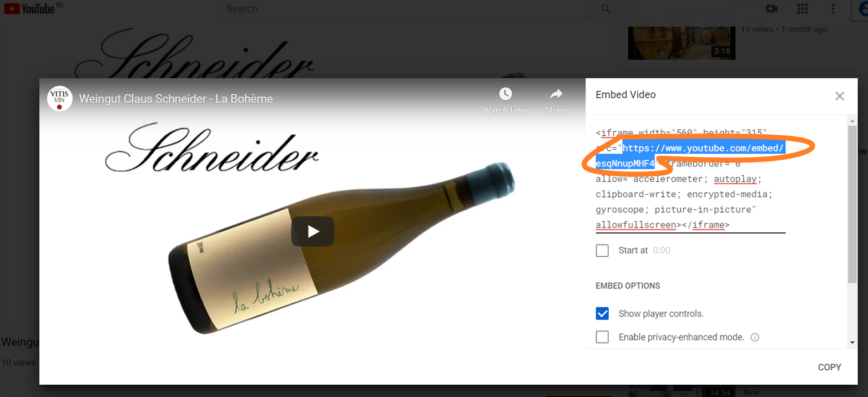Click the COPY button
This screenshot has height=397, width=868.
(x=829, y=367)
